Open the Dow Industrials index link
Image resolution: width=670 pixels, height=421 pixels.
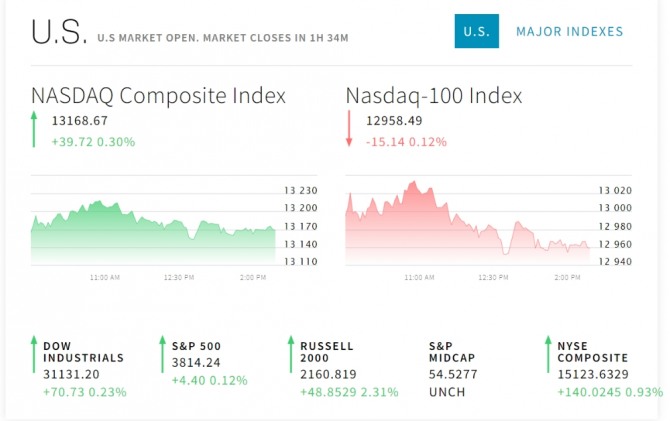coord(83,351)
